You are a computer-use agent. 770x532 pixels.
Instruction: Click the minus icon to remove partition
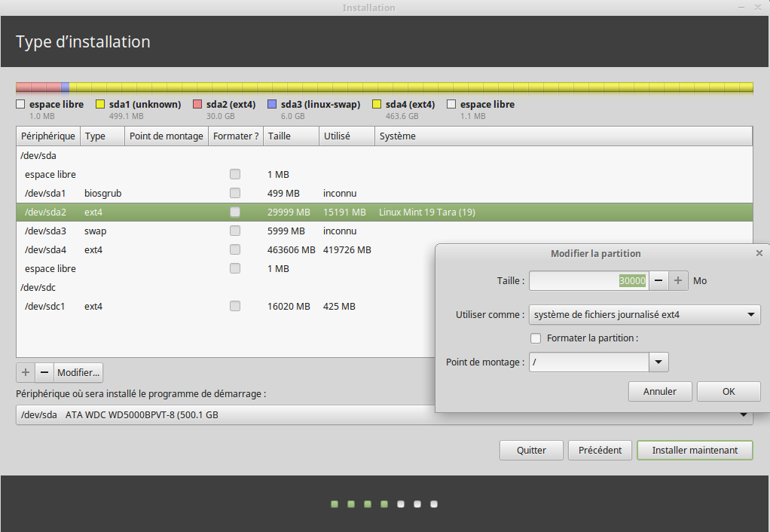coord(44,372)
